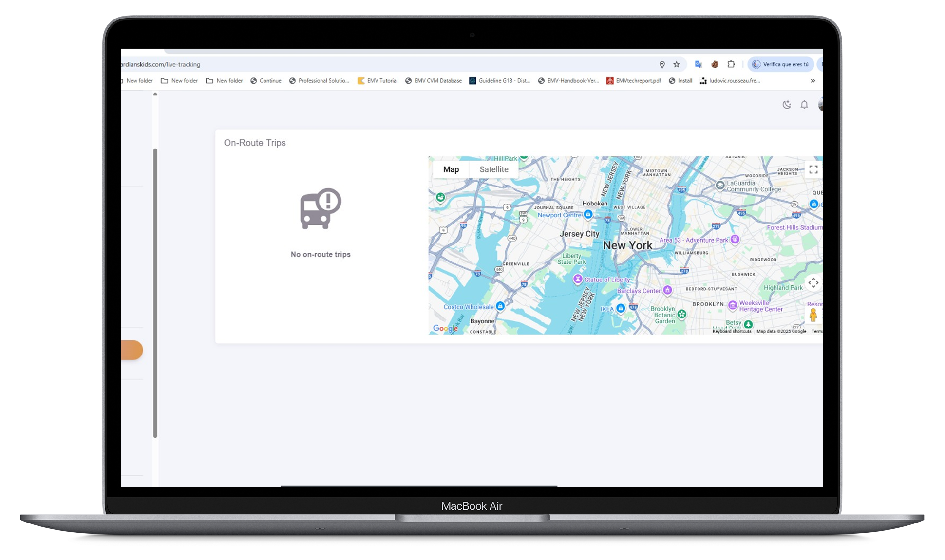The image size is (945, 560).
Task: Enter fullscreen on the map
Action: (x=813, y=169)
